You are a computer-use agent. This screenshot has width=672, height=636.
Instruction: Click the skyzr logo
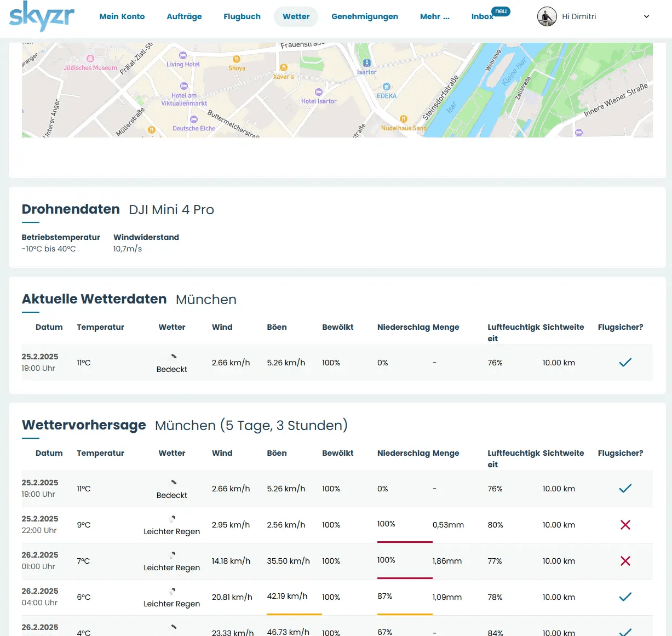tap(42, 16)
